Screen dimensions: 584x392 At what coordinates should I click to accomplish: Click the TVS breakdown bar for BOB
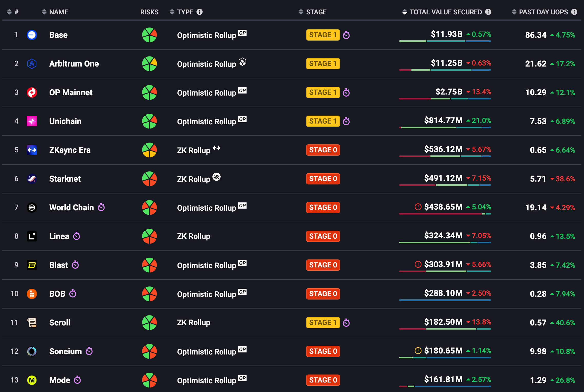[x=445, y=300]
